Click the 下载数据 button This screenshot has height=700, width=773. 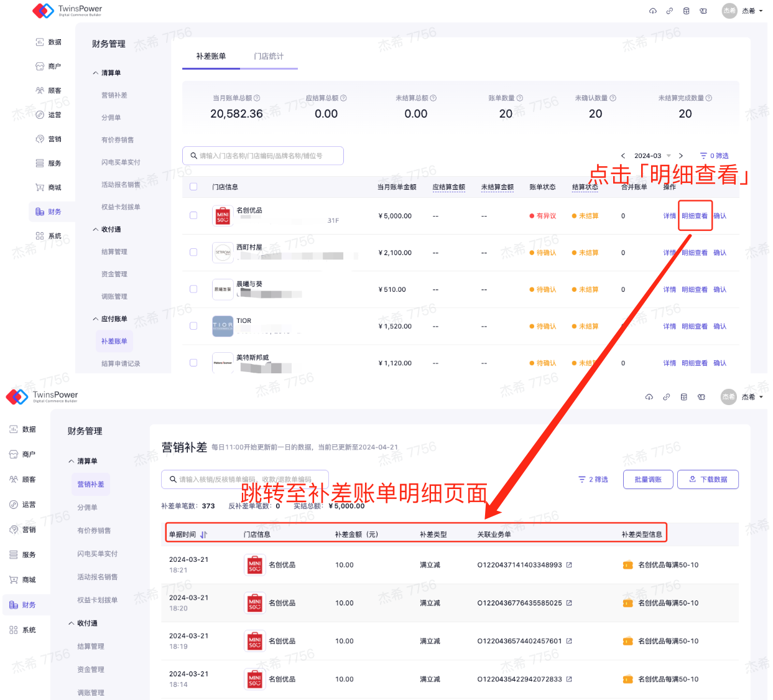click(x=708, y=480)
